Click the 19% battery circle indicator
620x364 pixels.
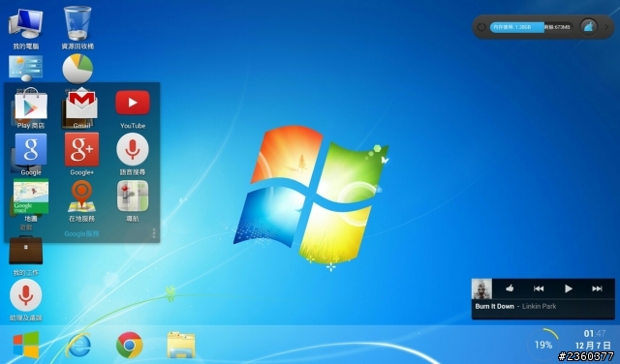pyautogui.click(x=543, y=345)
